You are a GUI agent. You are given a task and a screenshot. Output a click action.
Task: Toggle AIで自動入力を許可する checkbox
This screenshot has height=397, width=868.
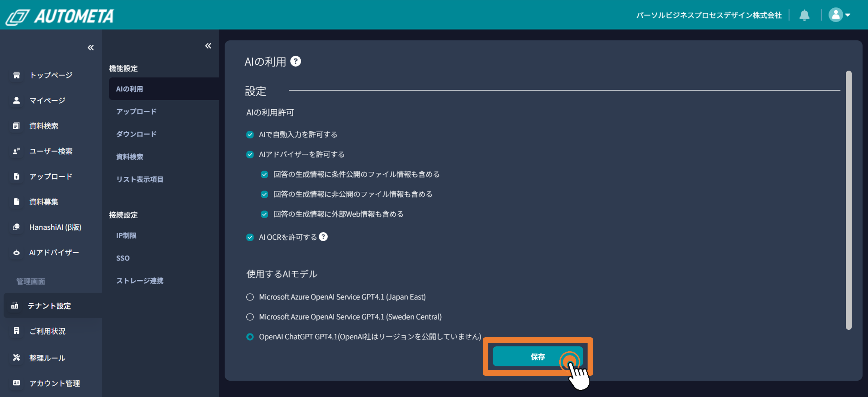[250, 135]
